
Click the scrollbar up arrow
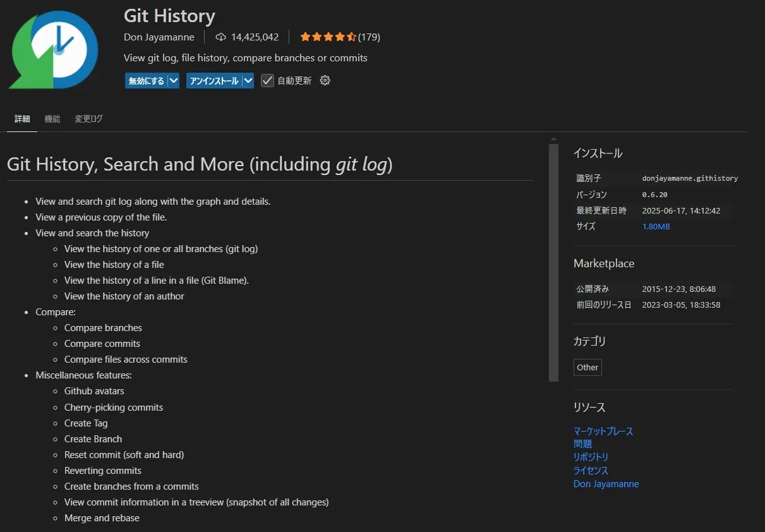coord(553,139)
